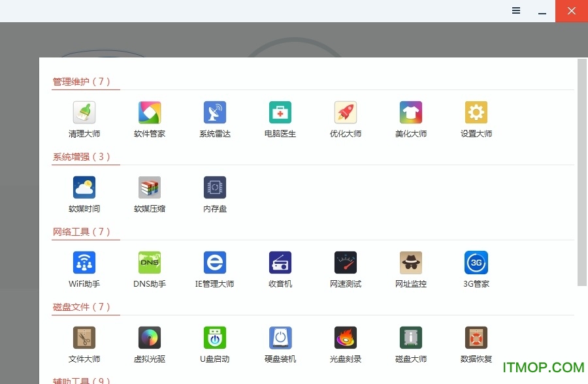The image size is (588, 384).
Task: Launch the U盘启动 USB boot tool
Action: (x=214, y=343)
